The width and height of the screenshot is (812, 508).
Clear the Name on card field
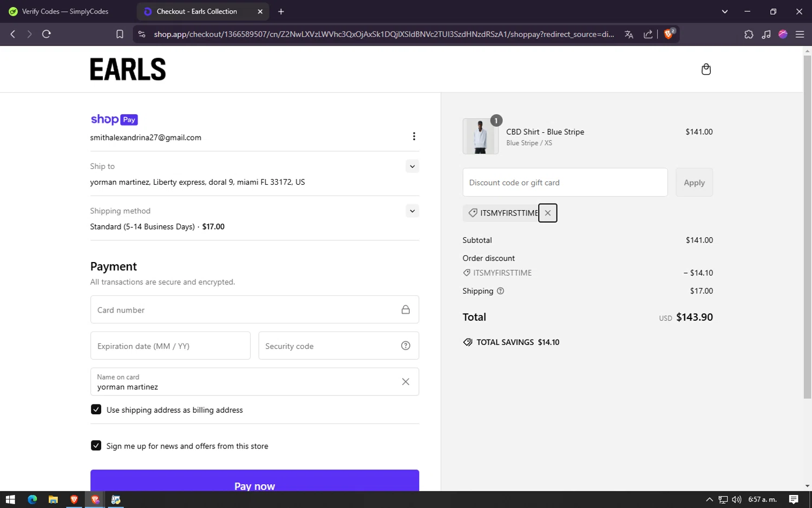pos(405,382)
